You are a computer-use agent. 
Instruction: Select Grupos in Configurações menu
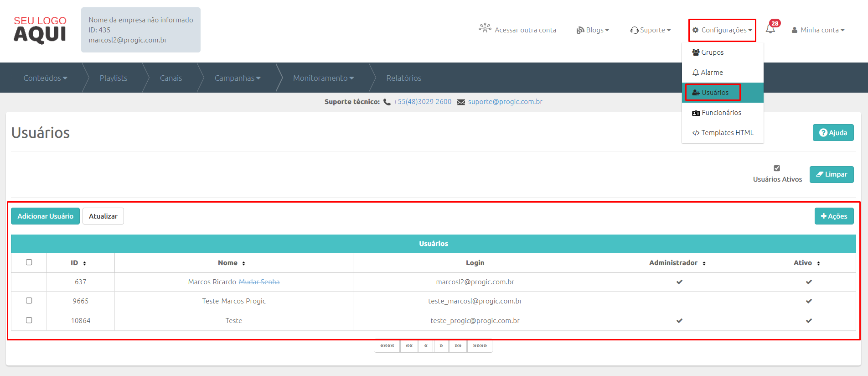[x=723, y=52]
